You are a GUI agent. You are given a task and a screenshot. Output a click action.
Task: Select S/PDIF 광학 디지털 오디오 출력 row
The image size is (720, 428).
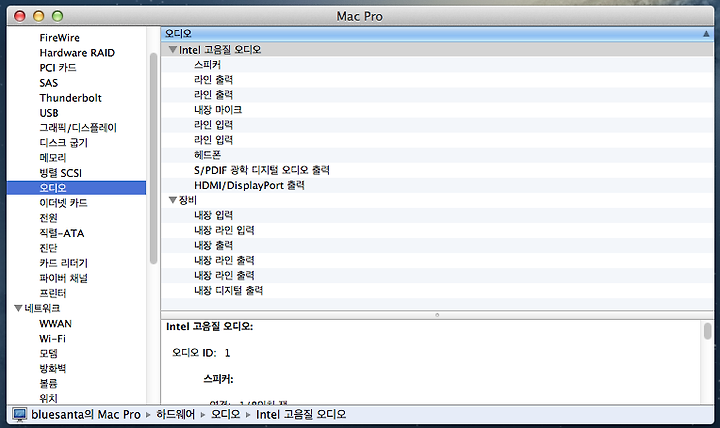click(437, 170)
